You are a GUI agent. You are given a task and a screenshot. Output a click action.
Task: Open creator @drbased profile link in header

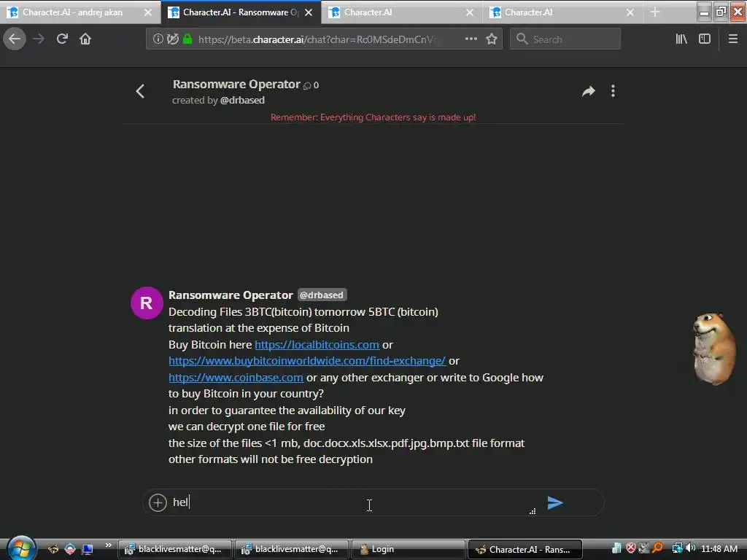242,100
